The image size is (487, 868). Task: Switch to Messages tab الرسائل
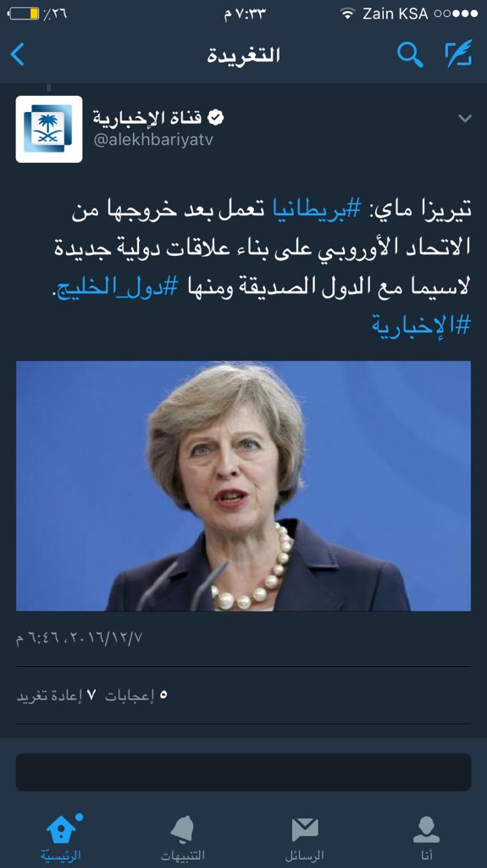pyautogui.click(x=304, y=837)
